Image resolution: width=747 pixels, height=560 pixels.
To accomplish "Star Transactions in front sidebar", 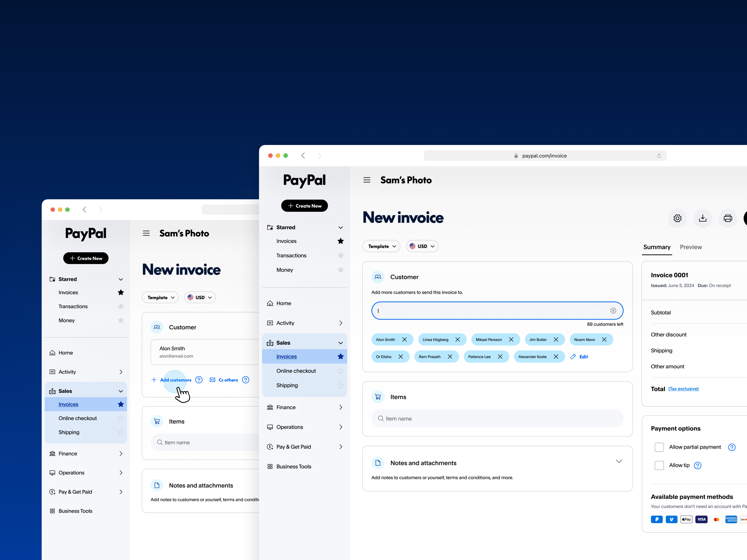I will tap(340, 256).
